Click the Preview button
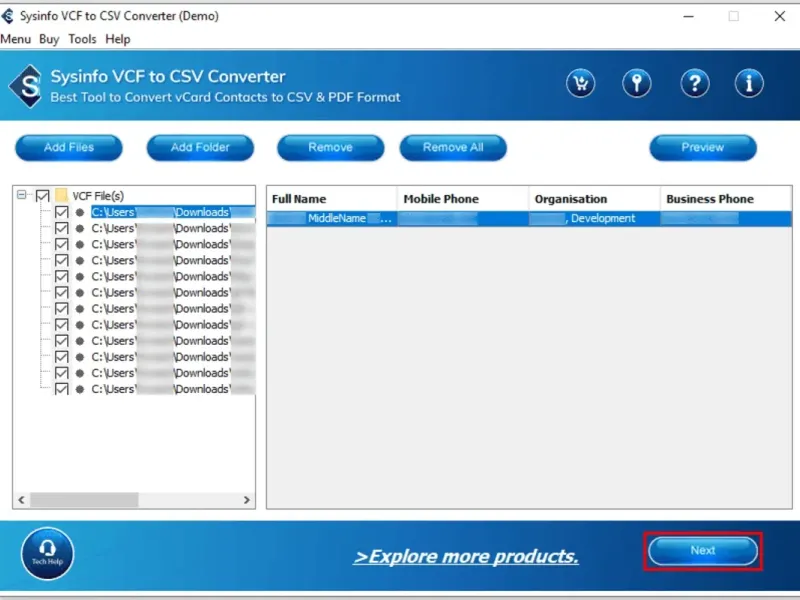800x600 pixels. tap(703, 147)
